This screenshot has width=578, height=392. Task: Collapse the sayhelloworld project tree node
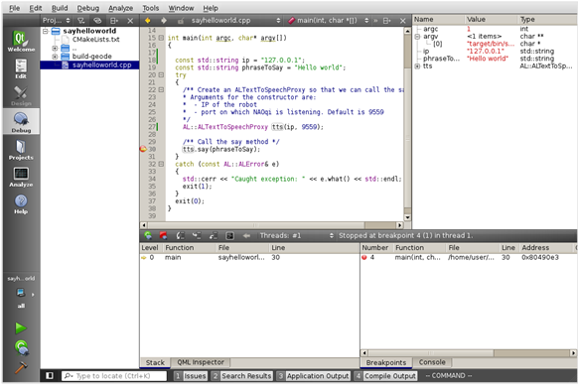pyautogui.click(x=46, y=32)
